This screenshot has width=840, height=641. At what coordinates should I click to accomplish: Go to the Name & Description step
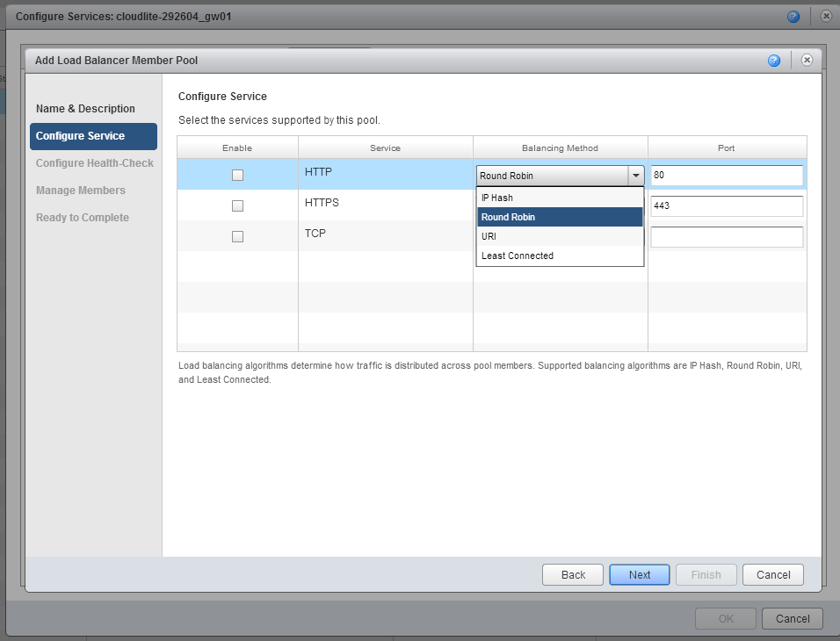point(85,108)
